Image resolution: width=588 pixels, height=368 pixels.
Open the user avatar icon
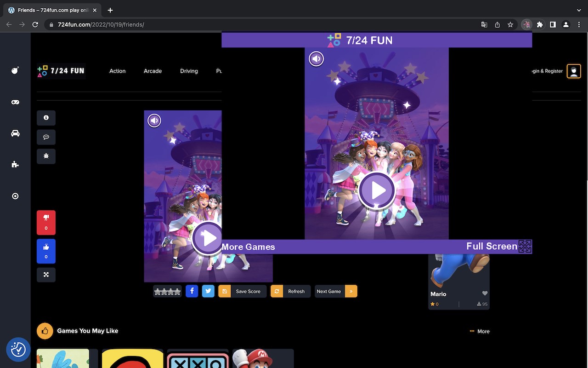tap(574, 71)
